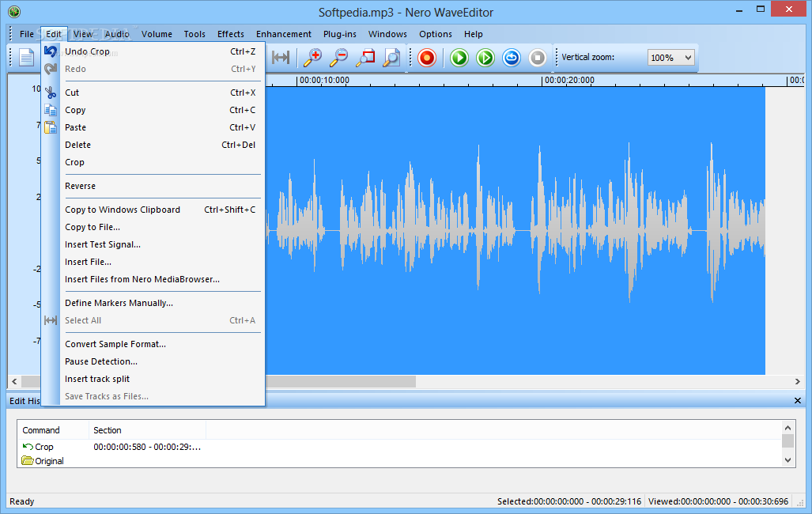Open the Vertical zoom 100% dropdown

click(x=670, y=58)
